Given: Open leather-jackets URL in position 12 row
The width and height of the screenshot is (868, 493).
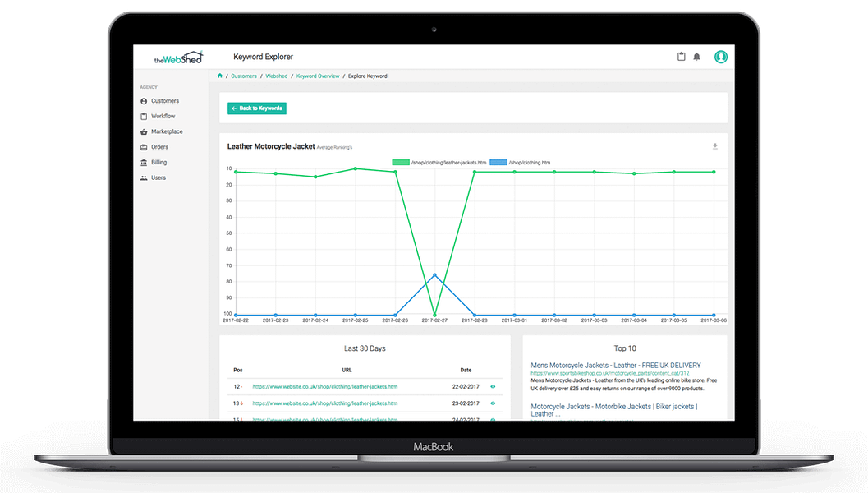Looking at the screenshot, I should (325, 387).
